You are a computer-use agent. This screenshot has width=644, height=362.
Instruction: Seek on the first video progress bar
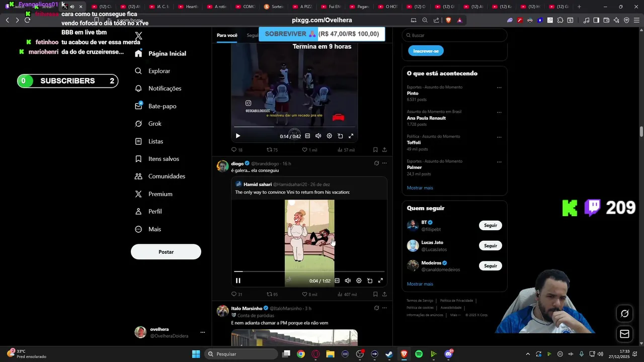pos(294,127)
